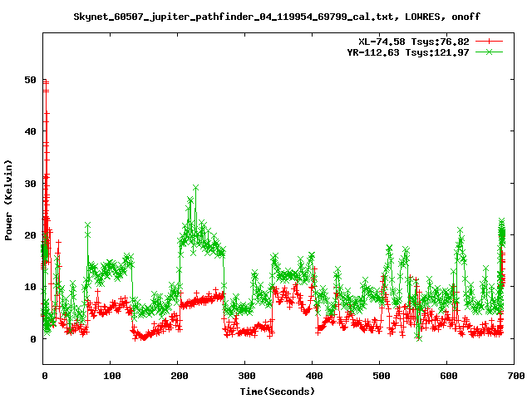Screen dimensions: 532x399
Task: Click the x-axis tick label 700
Action: click(516, 376)
